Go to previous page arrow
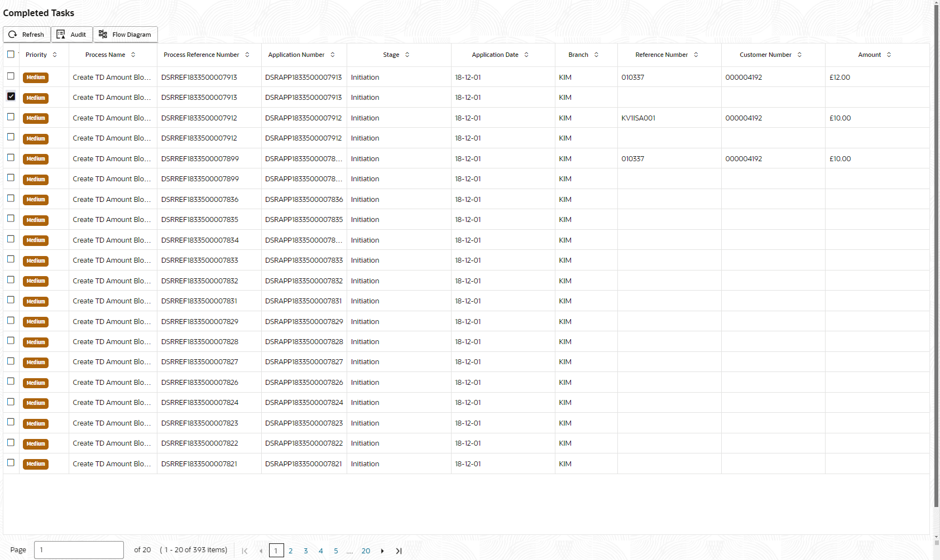Screen dimensions: 940x560 coord(261,551)
